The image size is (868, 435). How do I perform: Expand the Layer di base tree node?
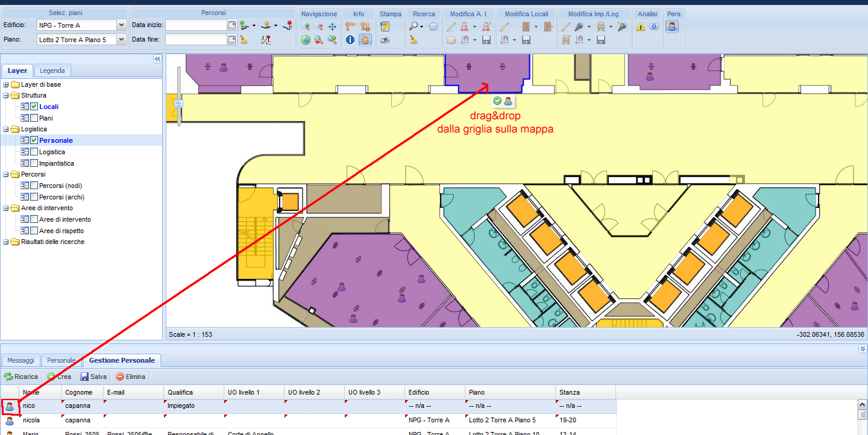click(x=6, y=84)
